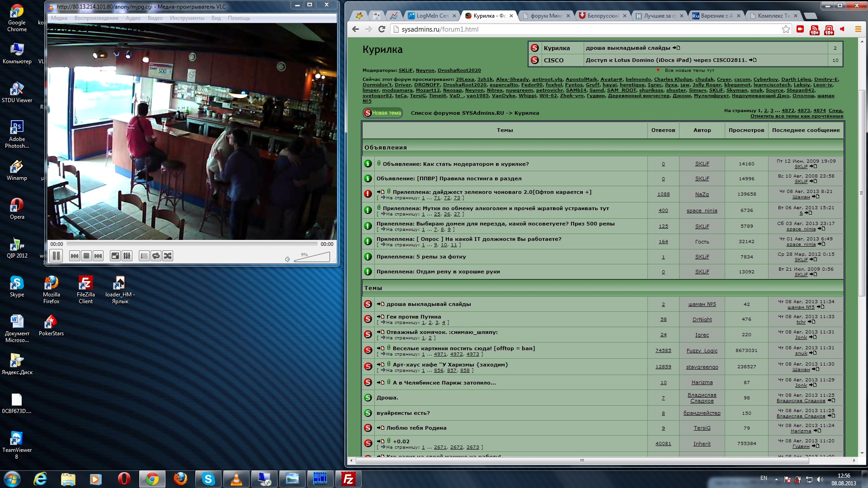This screenshot has width=868, height=488.
Task: Select the FileZilla Client desktop icon
Action: (85, 290)
